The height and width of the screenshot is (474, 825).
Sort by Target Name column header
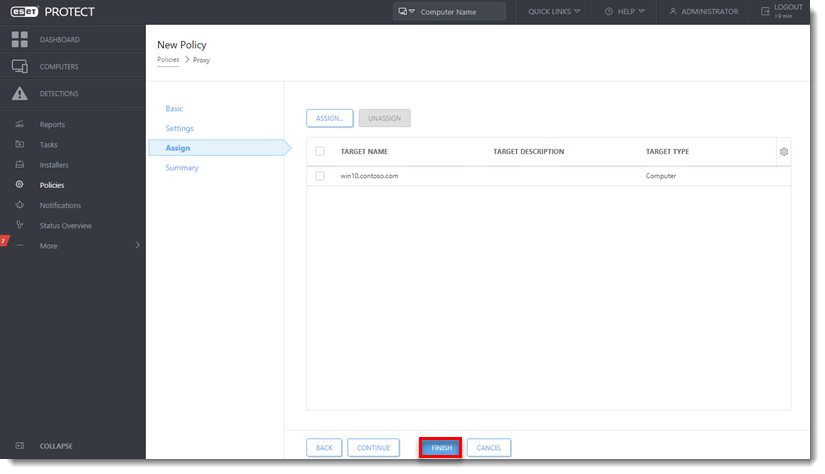pyautogui.click(x=364, y=152)
